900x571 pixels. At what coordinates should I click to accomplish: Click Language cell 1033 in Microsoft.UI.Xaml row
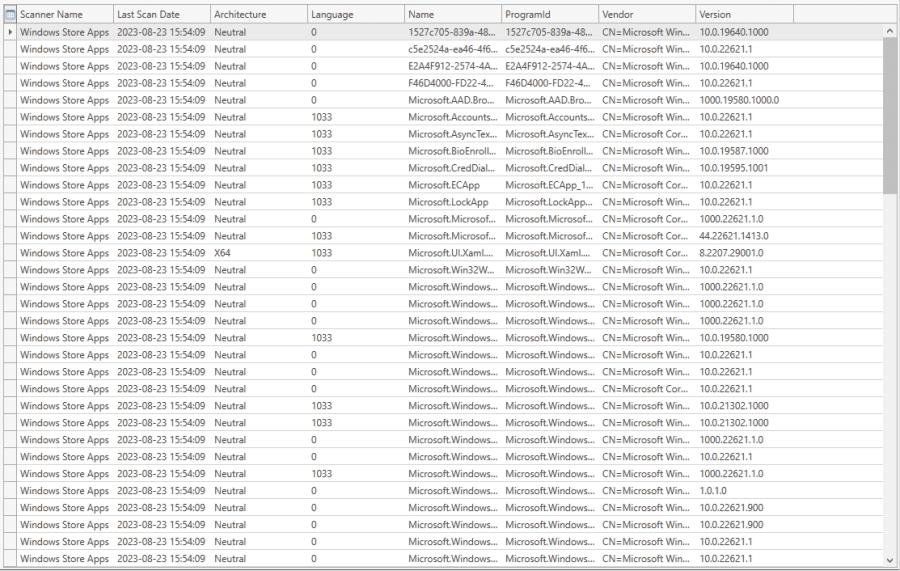355,253
